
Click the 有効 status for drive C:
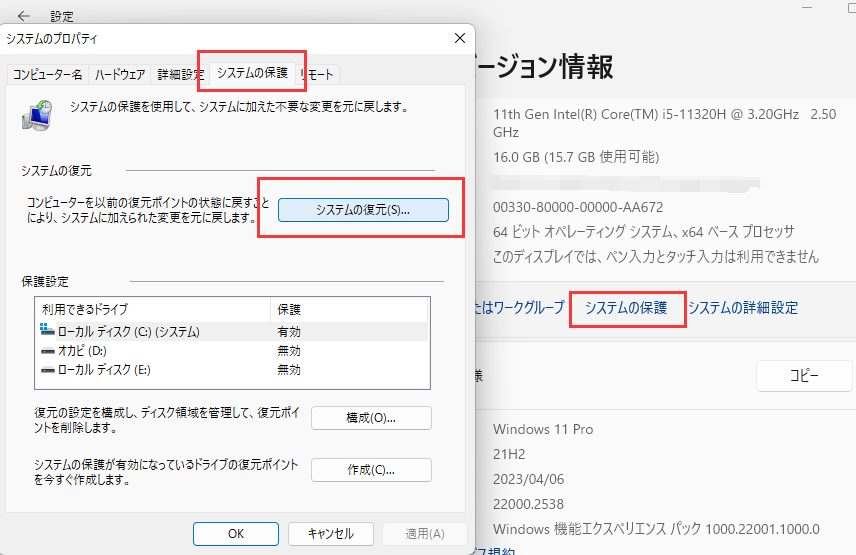pos(289,332)
